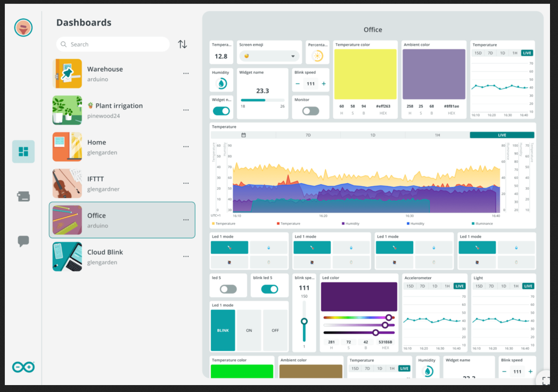
Task: Open the chat bubble icon in sidebar
Action: (x=23, y=241)
